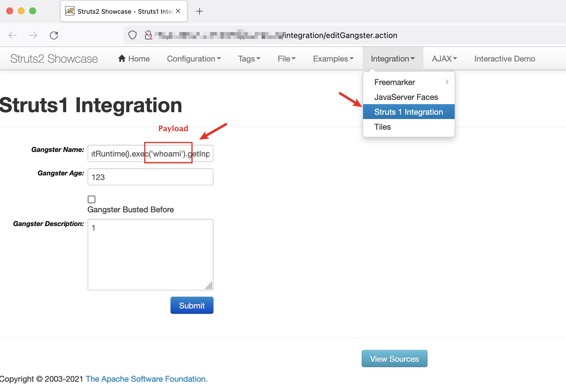Expand the Examples dropdown menu

(333, 59)
